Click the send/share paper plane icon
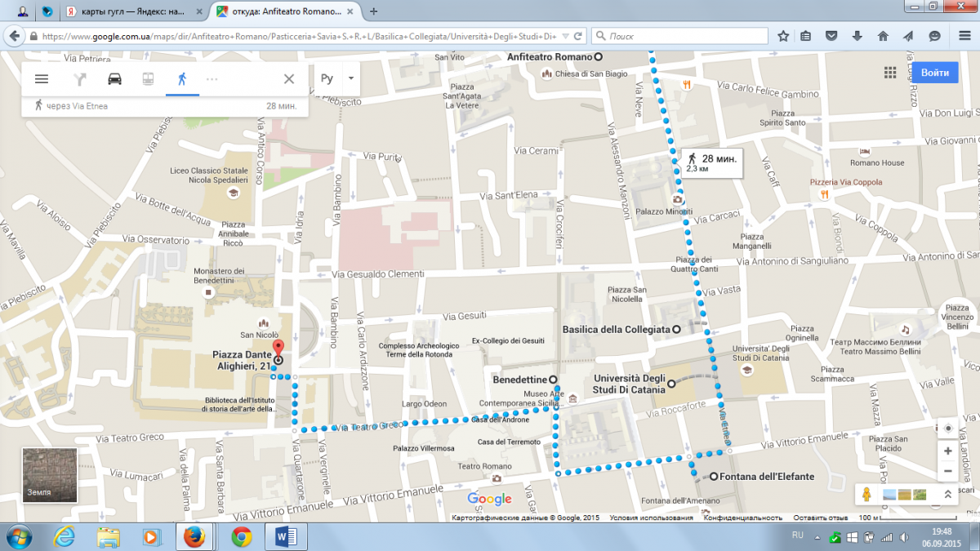980x551 pixels. (x=908, y=37)
